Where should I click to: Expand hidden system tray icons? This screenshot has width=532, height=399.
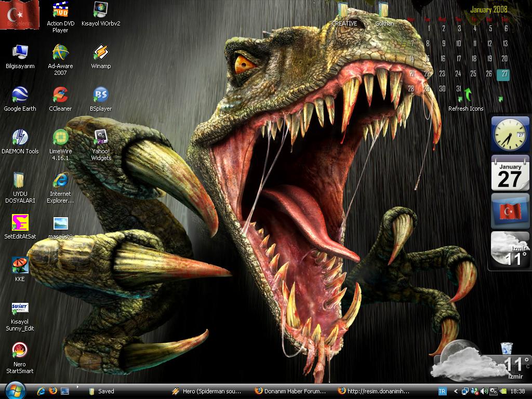click(456, 391)
